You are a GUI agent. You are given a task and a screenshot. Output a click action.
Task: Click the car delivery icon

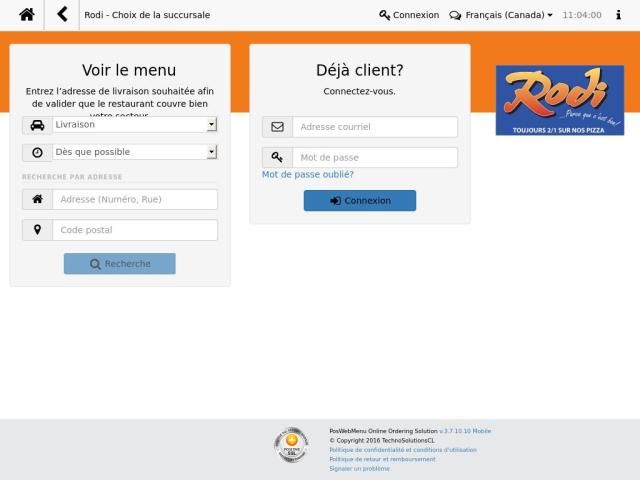[37, 125]
